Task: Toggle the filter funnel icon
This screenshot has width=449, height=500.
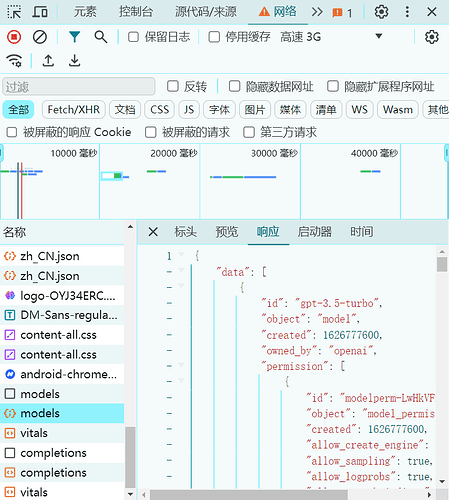Action: click(x=74, y=37)
